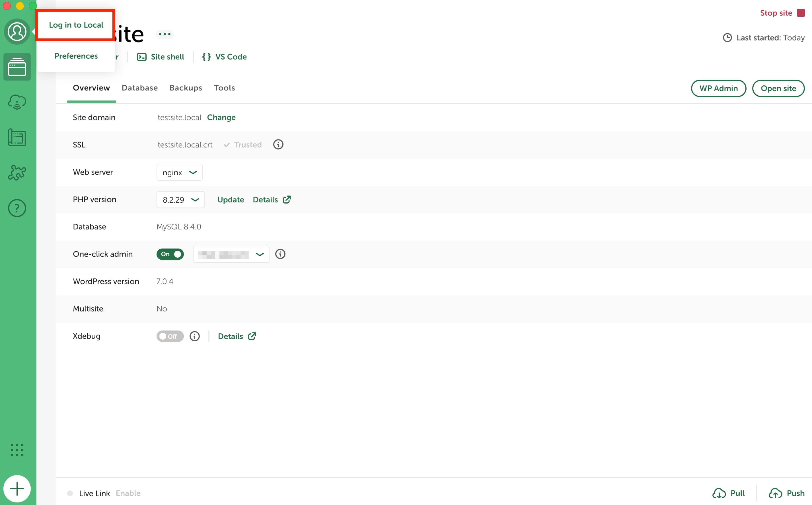
Task: Show SSL info tooltip icon
Action: pos(278,144)
